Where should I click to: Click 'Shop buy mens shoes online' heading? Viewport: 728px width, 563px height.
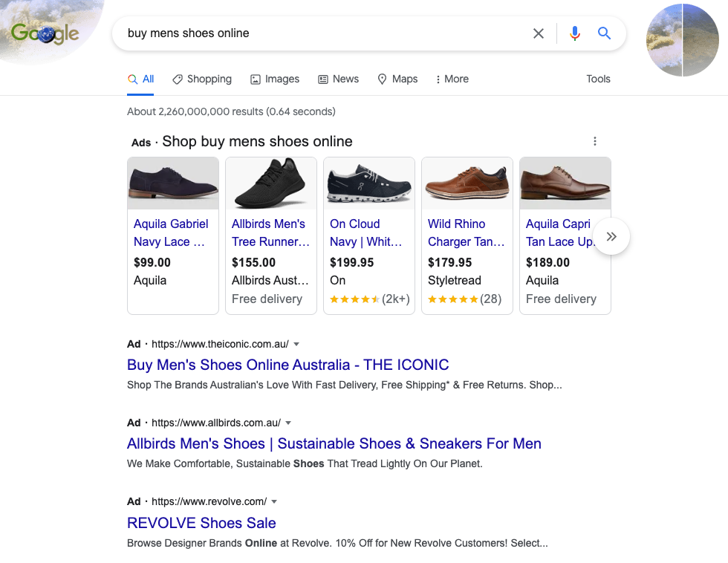coord(257,142)
